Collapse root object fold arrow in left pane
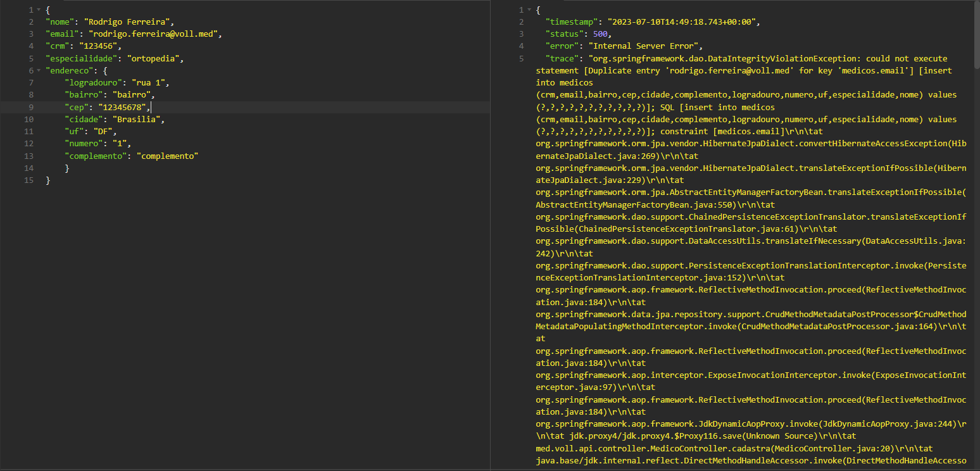The height and width of the screenshot is (471, 980). pyautogui.click(x=39, y=10)
